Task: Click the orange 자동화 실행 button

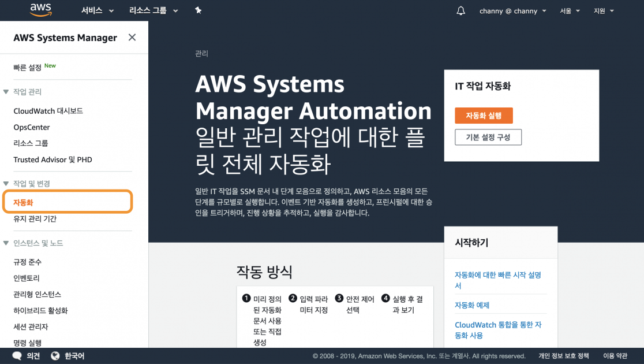Action: pos(484,115)
